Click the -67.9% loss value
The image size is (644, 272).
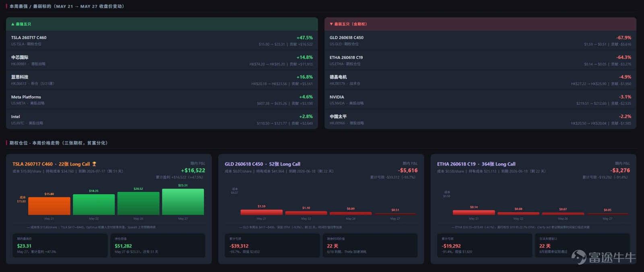pyautogui.click(x=623, y=37)
